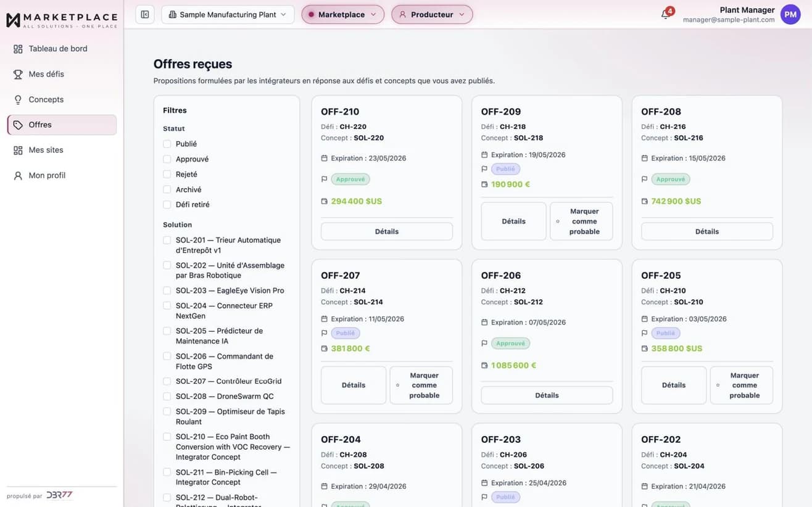The width and height of the screenshot is (812, 507).
Task: Click the trophy icon beside Mes défis
Action: click(x=18, y=74)
